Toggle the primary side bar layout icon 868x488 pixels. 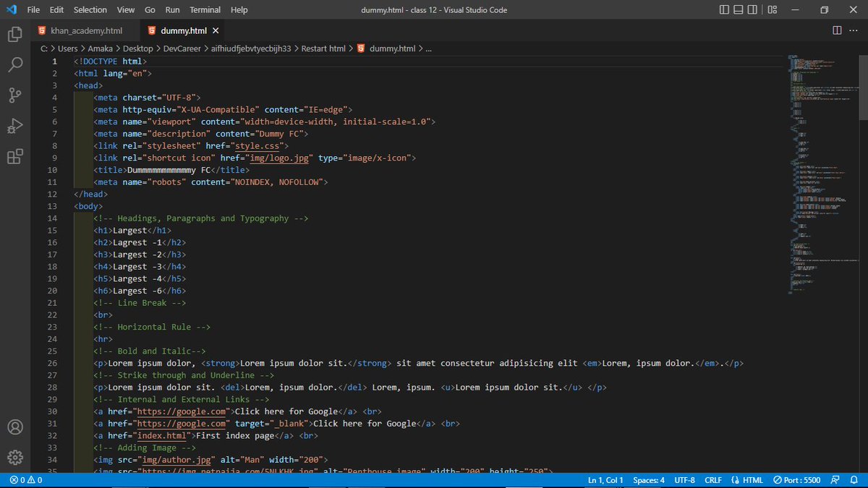(726, 10)
